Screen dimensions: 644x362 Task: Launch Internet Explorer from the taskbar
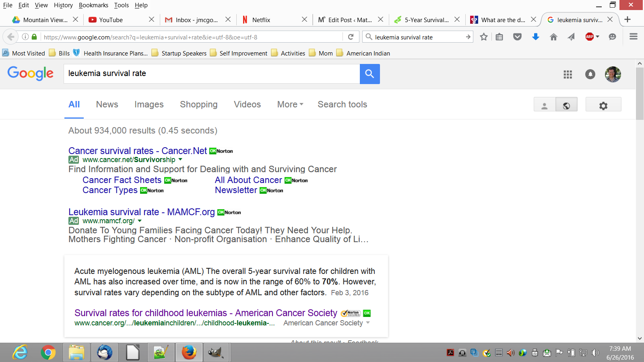(x=20, y=353)
